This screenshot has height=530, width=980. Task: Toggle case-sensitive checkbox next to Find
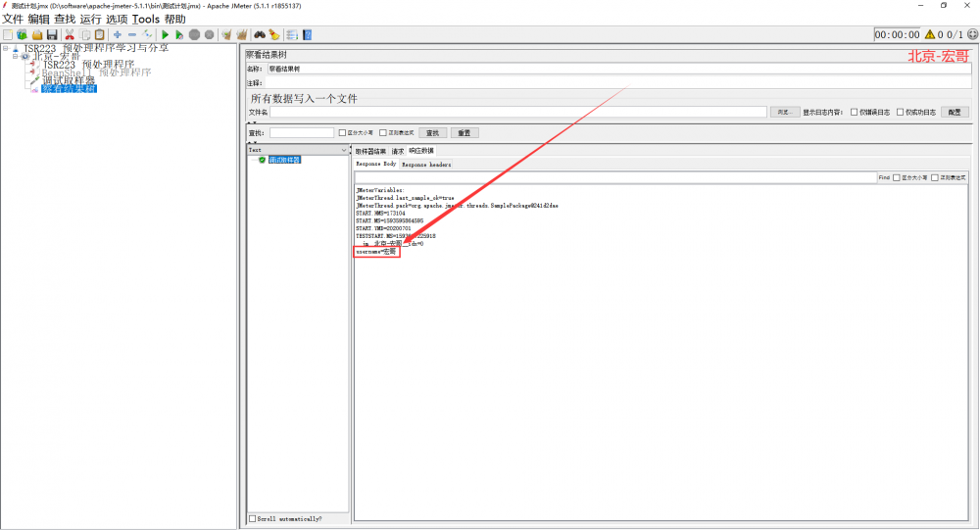click(x=897, y=178)
